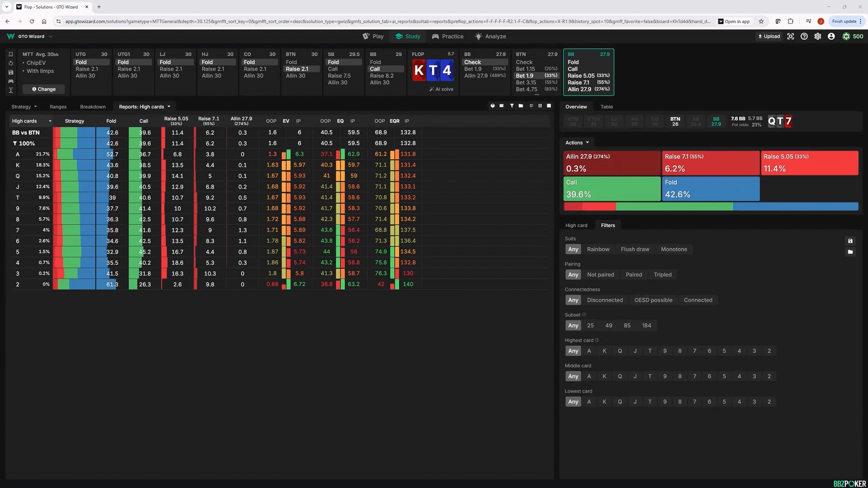Viewport: 868px width, 488px height.
Task: Click the screenshot capture icon next to Upload
Action: click(x=790, y=36)
